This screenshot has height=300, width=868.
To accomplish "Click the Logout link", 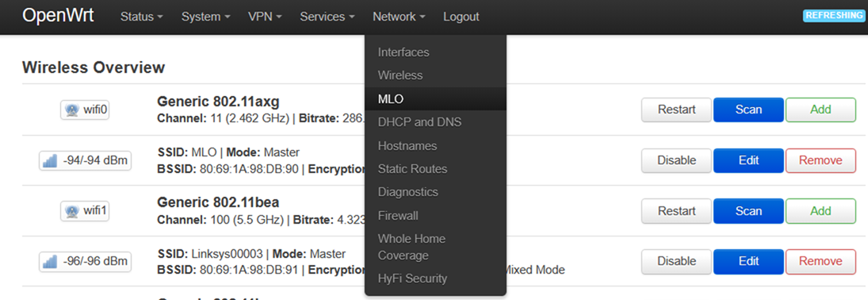I will tap(461, 17).
